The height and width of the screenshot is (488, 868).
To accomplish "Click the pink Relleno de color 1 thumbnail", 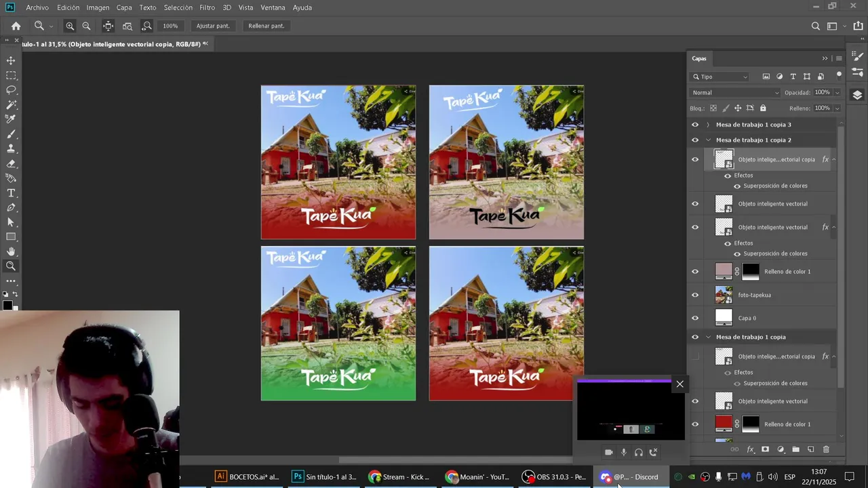I will tap(724, 272).
